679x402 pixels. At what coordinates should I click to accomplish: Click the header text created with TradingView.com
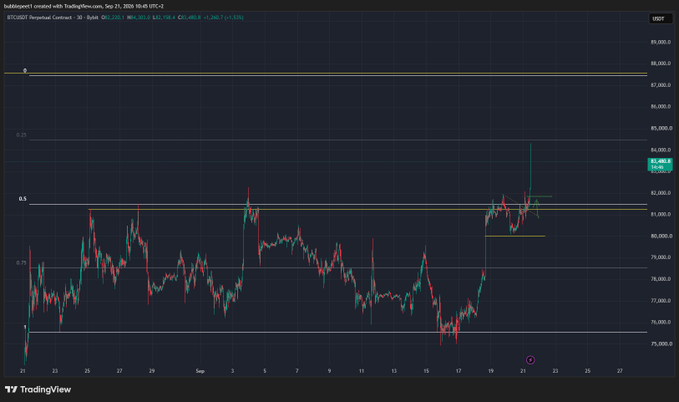click(68, 6)
